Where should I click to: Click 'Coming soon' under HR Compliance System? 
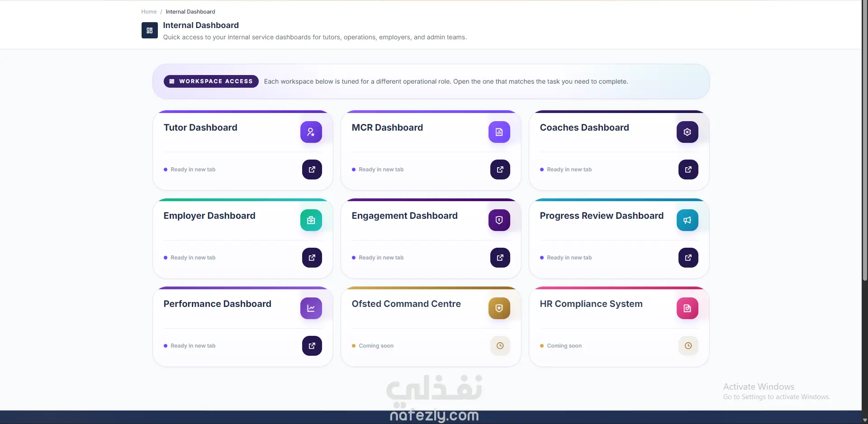564,346
